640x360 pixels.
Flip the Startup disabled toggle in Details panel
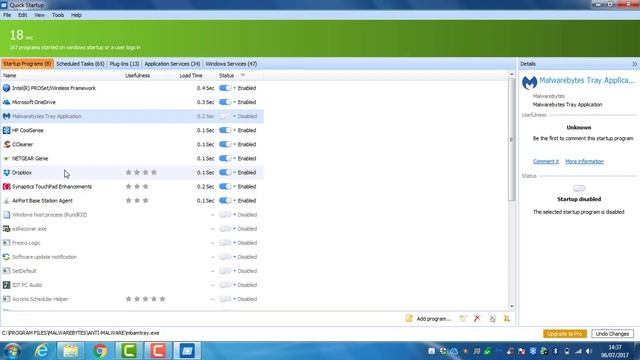pyautogui.click(x=579, y=188)
